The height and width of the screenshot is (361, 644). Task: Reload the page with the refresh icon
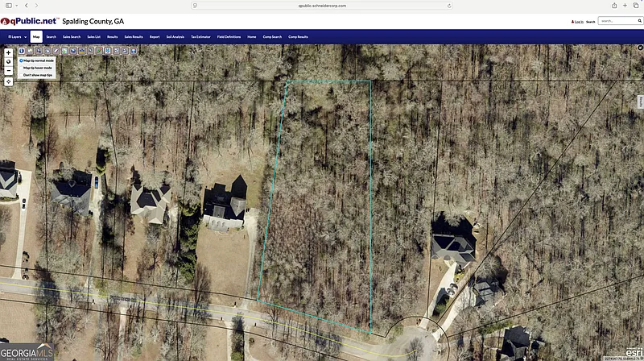pyautogui.click(x=450, y=5)
